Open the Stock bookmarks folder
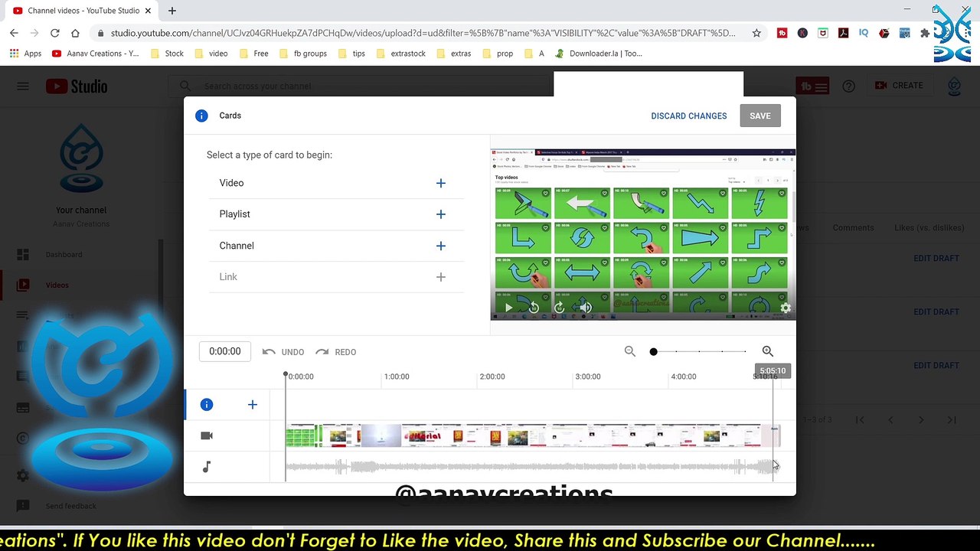The height and width of the screenshot is (551, 980). pyautogui.click(x=167, y=54)
